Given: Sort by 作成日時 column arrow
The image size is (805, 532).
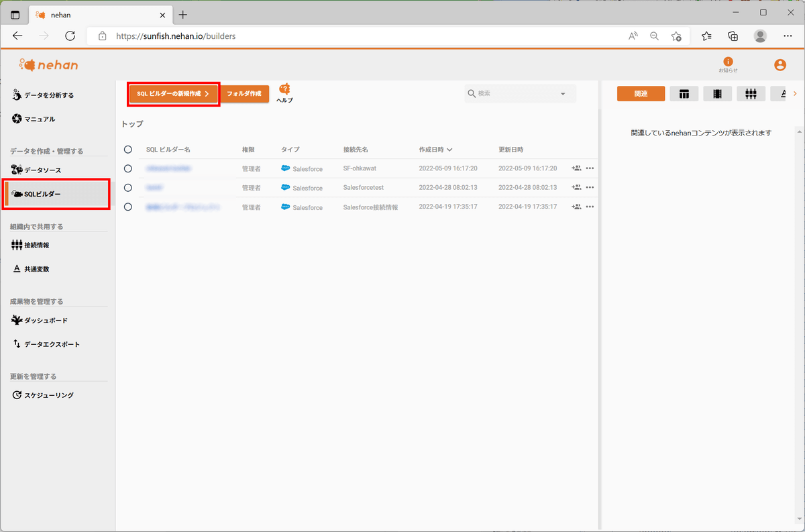Looking at the screenshot, I should pyautogui.click(x=449, y=149).
